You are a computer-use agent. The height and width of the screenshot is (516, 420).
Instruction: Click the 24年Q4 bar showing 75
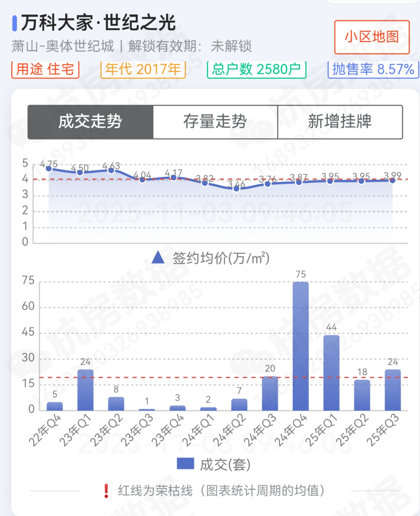click(301, 346)
